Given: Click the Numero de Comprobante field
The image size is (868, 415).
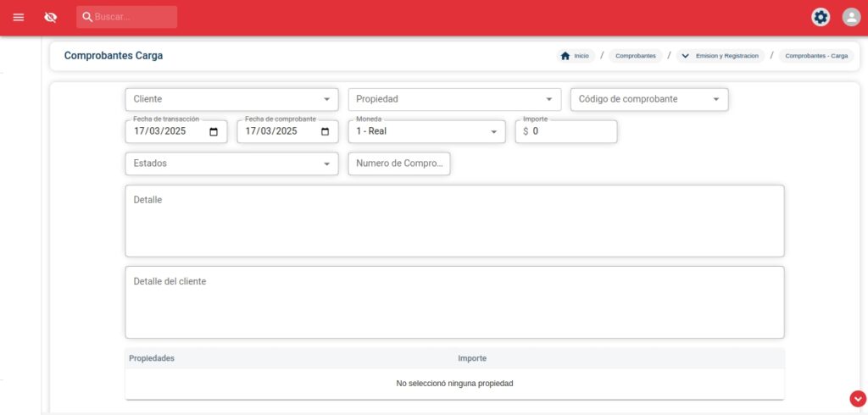Looking at the screenshot, I should [x=399, y=163].
